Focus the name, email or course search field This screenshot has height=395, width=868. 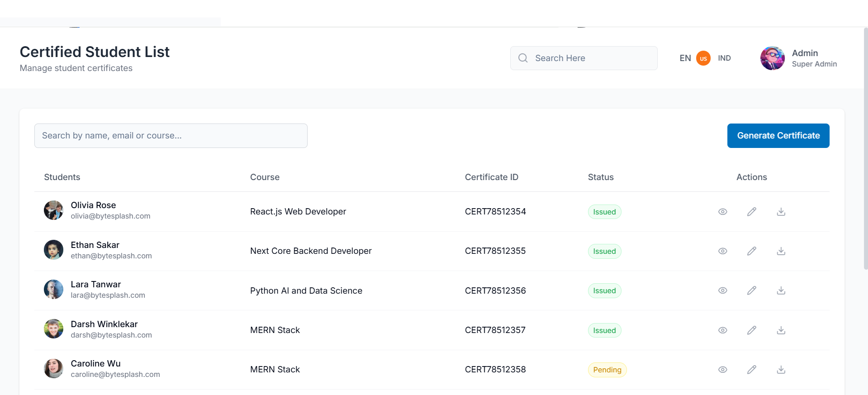pos(171,136)
